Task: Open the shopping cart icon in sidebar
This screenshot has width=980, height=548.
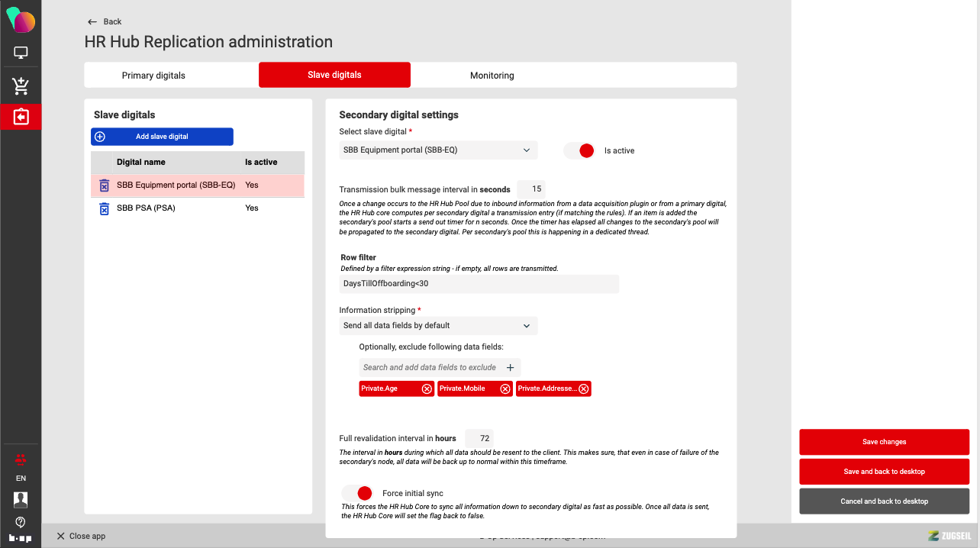Action: coord(21,86)
